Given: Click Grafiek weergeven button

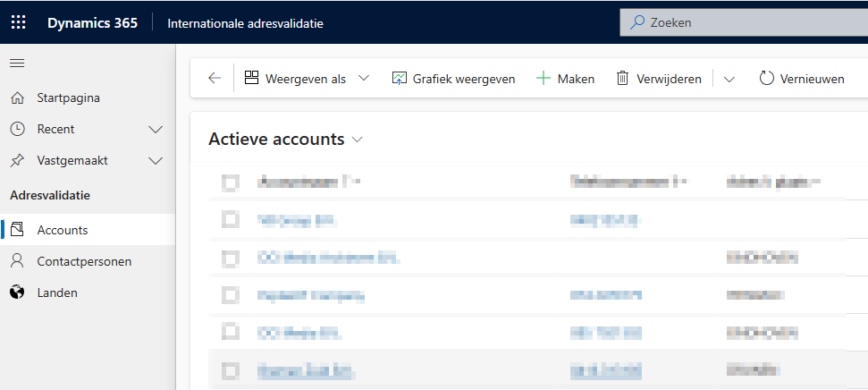Looking at the screenshot, I should [x=453, y=79].
